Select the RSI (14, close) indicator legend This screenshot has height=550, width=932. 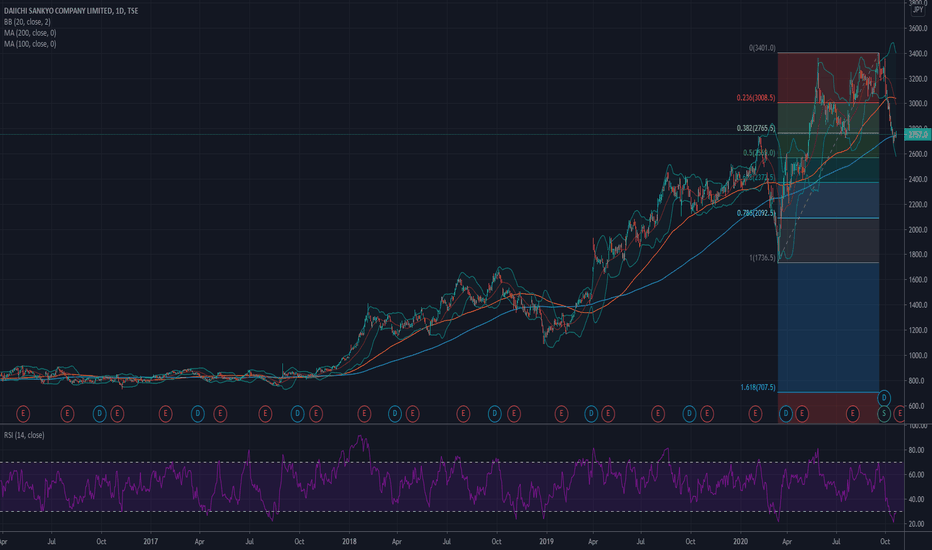[24, 435]
